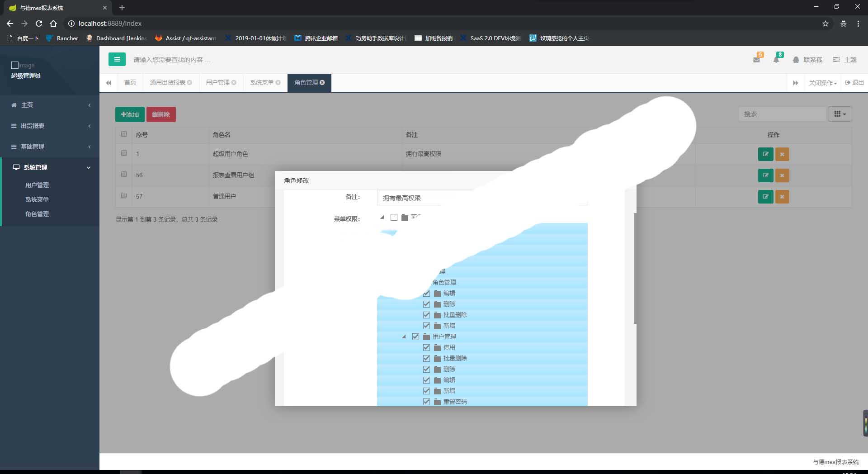Click the green hamburger menu toggle button
This screenshot has height=474, width=868.
click(117, 59)
